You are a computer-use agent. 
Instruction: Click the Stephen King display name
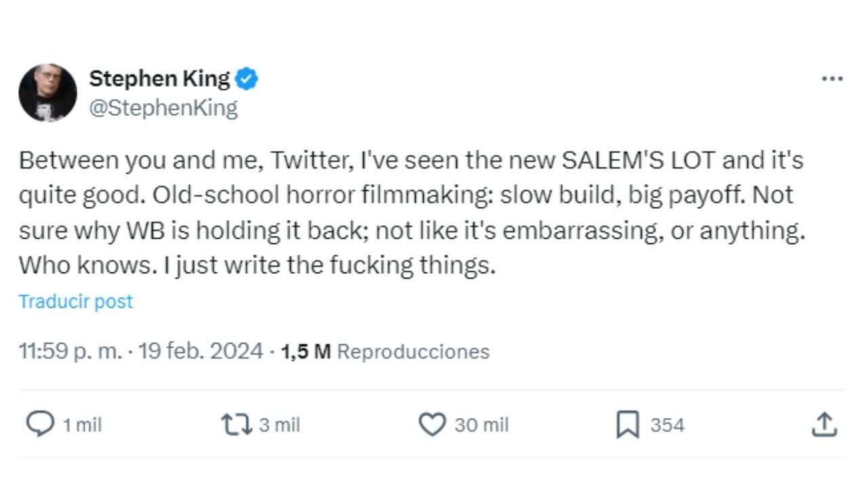click(159, 79)
